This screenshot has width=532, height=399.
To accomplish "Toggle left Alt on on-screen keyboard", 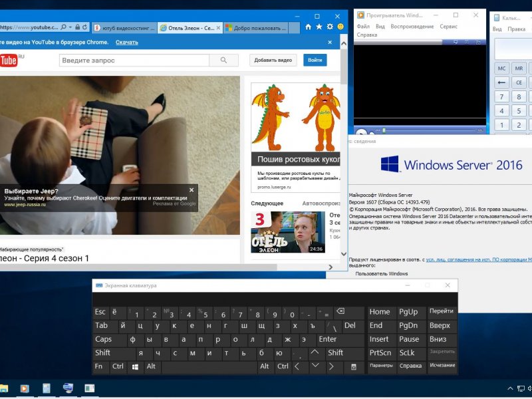I will click(152, 366).
